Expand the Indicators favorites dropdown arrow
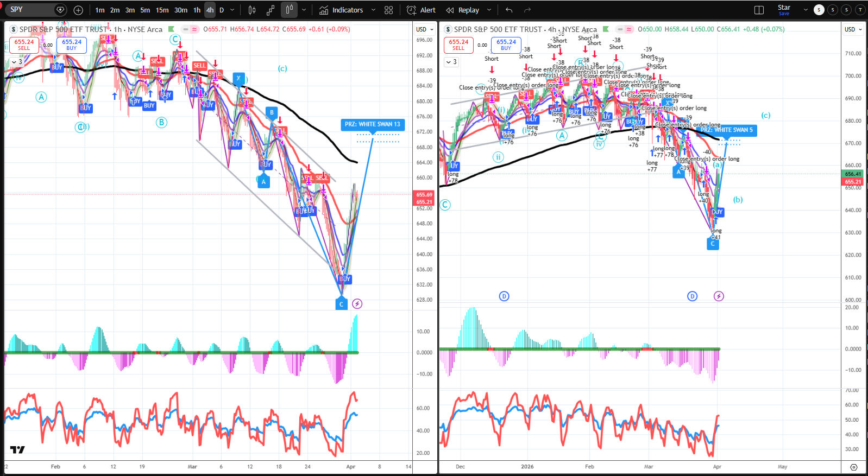The width and height of the screenshot is (868, 476). pos(373,10)
